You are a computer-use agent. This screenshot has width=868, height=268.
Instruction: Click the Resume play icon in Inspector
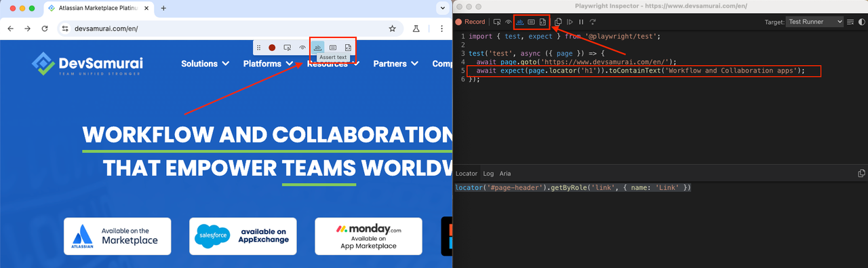(x=570, y=22)
